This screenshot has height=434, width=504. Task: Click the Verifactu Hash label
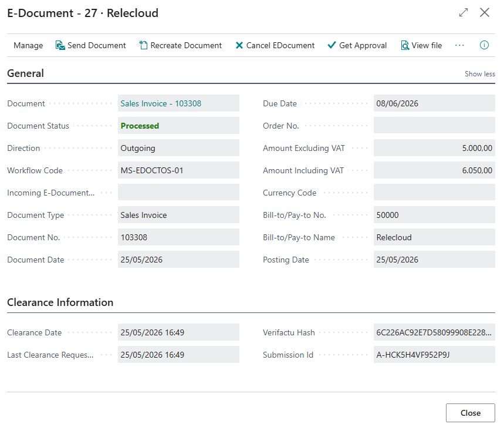tap(289, 332)
